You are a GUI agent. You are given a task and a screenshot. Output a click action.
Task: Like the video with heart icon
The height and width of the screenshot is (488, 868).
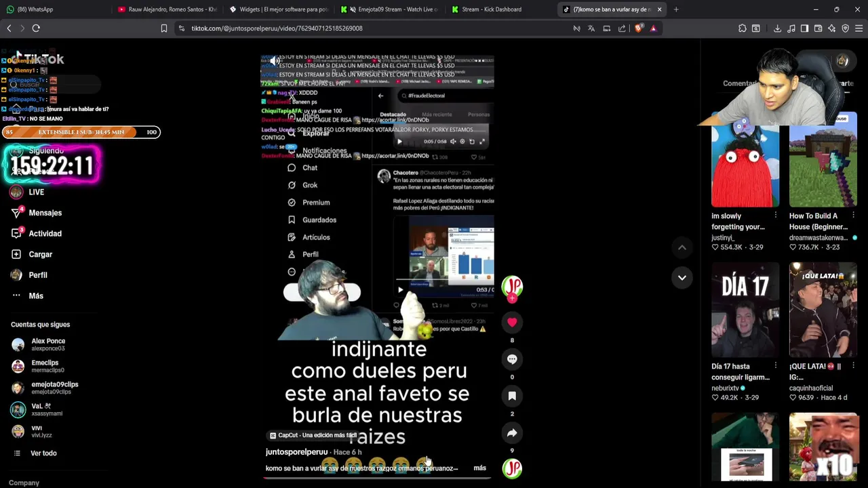pos(512,323)
